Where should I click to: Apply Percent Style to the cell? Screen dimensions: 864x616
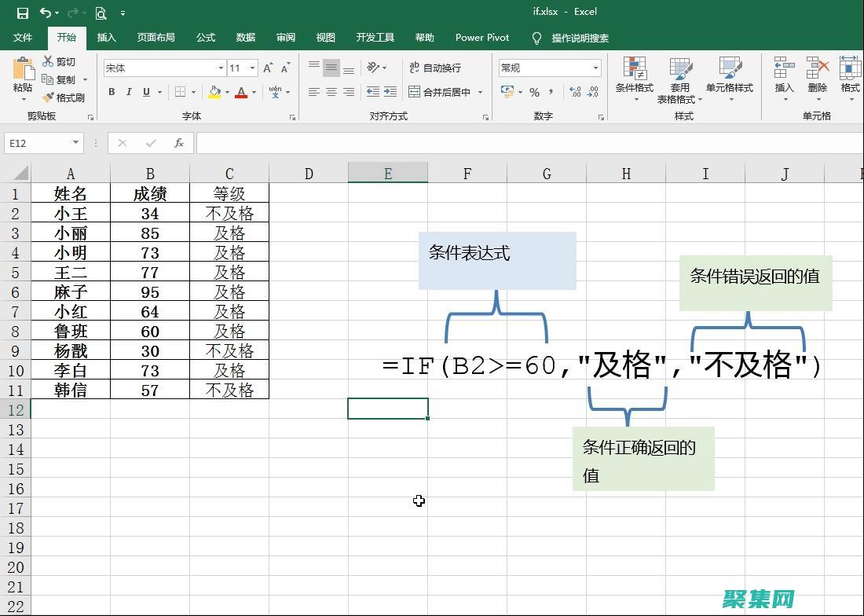[x=535, y=92]
